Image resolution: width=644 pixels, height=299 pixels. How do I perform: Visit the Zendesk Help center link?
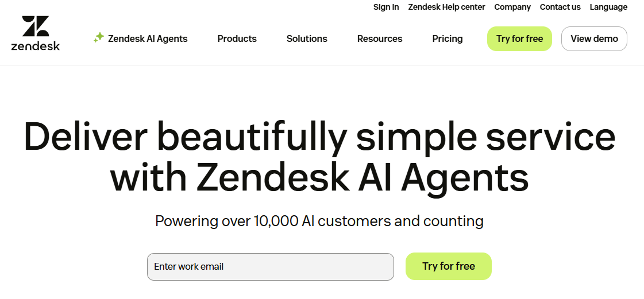446,7
